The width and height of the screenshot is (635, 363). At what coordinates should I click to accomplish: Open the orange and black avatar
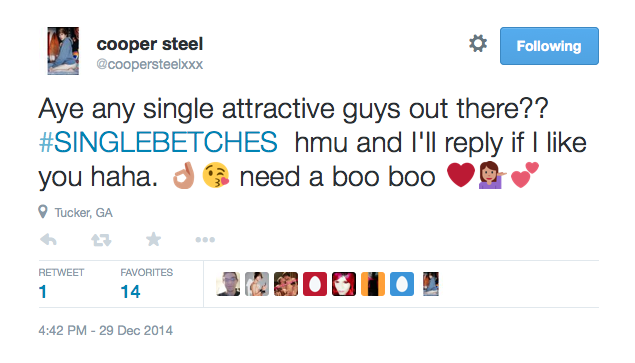pos(373,284)
